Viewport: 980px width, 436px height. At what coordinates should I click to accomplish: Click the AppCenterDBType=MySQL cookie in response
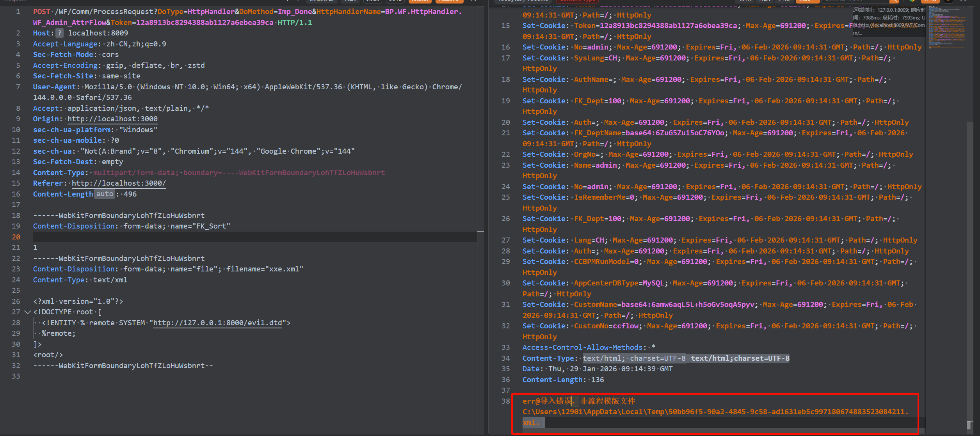coord(619,283)
